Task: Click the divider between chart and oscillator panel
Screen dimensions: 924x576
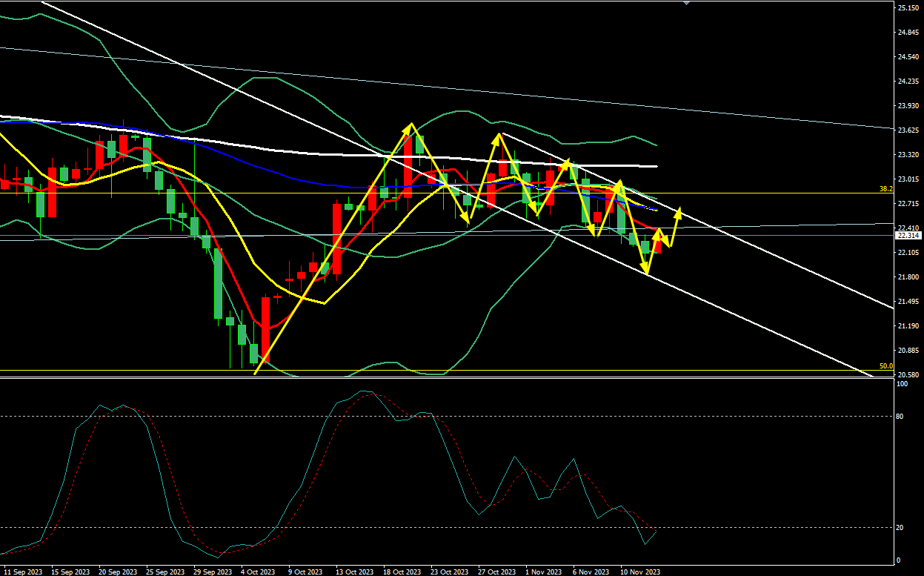Action: coord(445,378)
